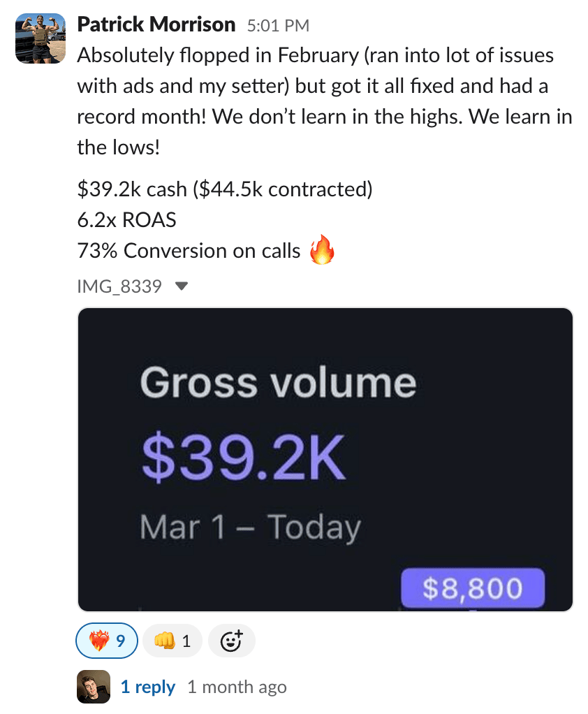The image size is (588, 714).
Task: Click the replier's small avatar
Action: click(x=94, y=687)
